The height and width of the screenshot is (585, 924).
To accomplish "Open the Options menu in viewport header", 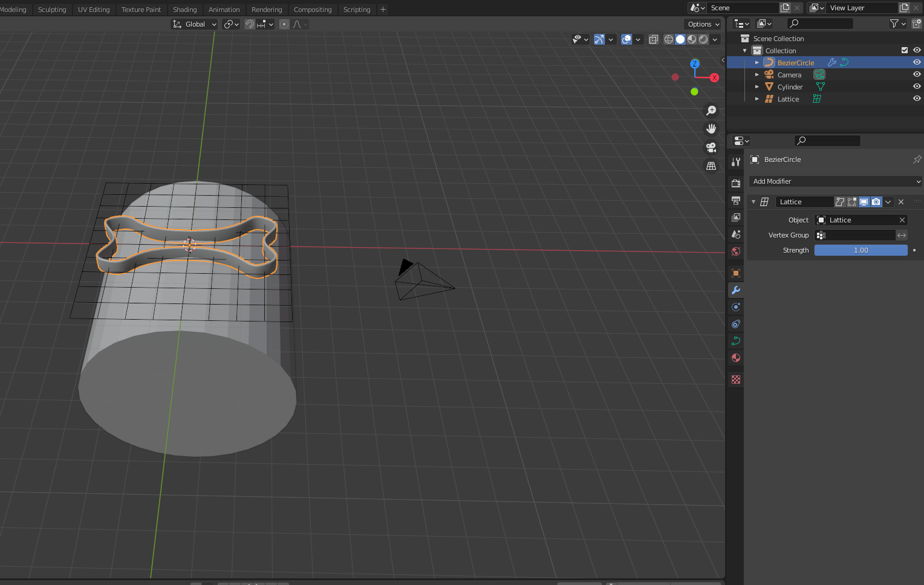I will [702, 24].
